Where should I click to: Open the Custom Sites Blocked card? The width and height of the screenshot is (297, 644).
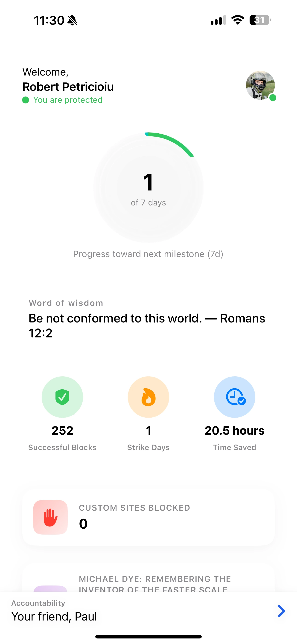coord(148,517)
